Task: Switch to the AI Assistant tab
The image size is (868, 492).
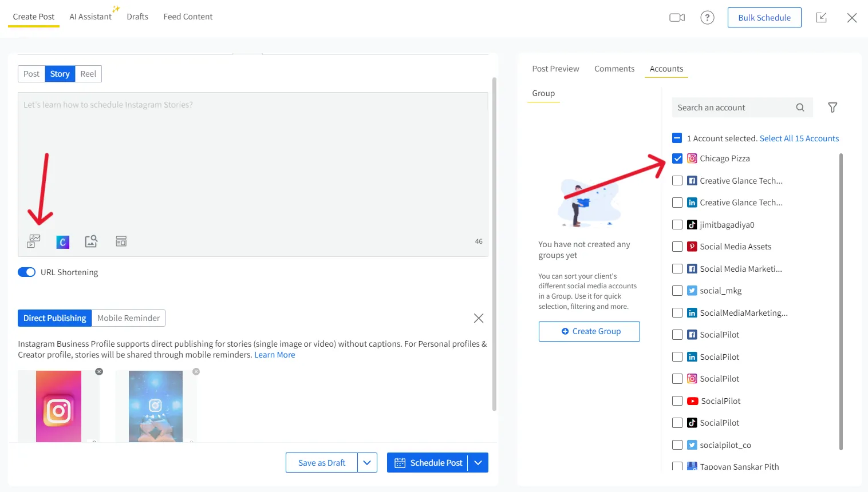Action: pyautogui.click(x=90, y=17)
